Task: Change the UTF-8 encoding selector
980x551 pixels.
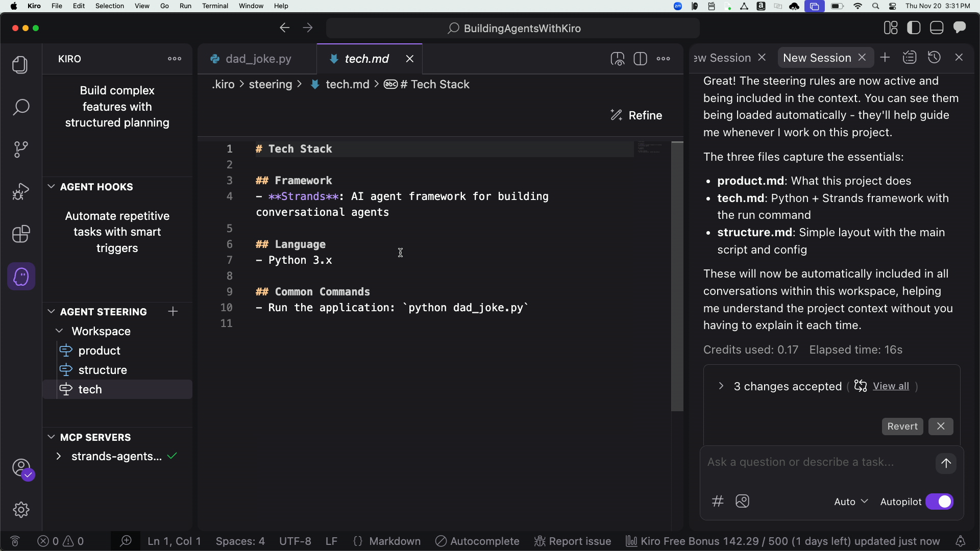Action: pos(295,541)
